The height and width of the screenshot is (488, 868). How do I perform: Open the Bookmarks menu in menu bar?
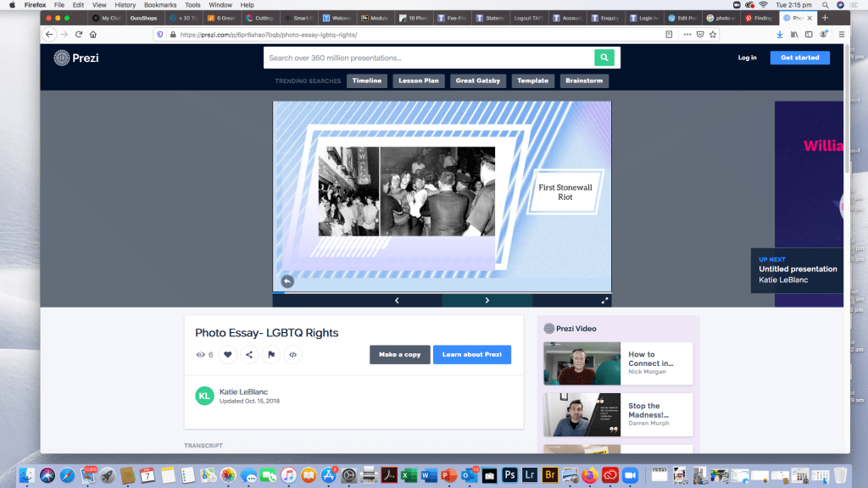point(160,5)
